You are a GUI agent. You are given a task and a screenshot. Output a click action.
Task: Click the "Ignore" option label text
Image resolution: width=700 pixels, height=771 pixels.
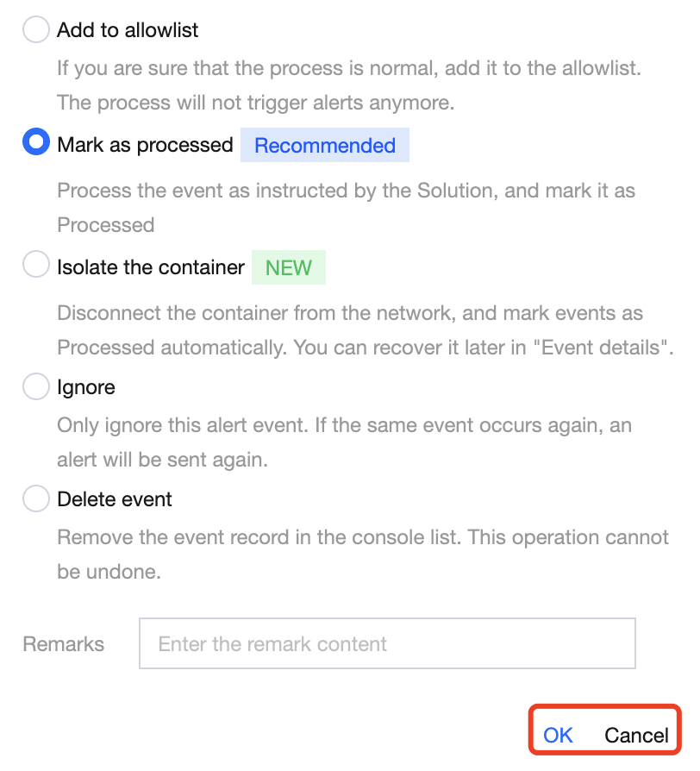coord(86,388)
